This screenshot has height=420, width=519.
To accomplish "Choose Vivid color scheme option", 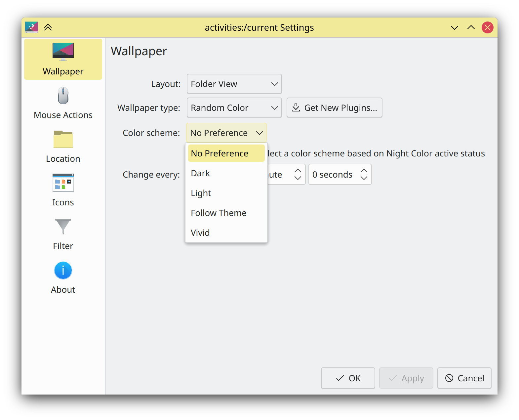I will coord(226,233).
